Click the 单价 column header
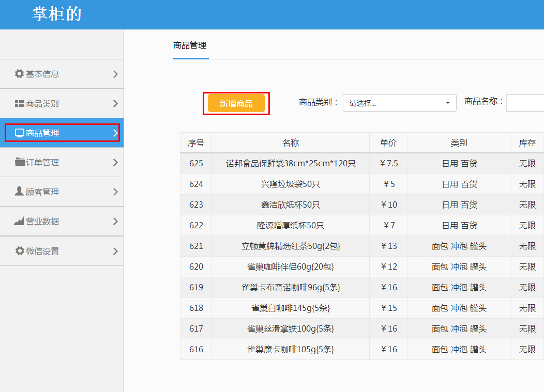 pos(388,143)
